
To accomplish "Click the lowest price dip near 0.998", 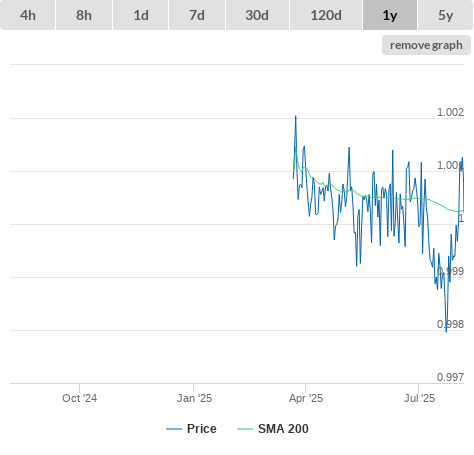I will 446,331.
